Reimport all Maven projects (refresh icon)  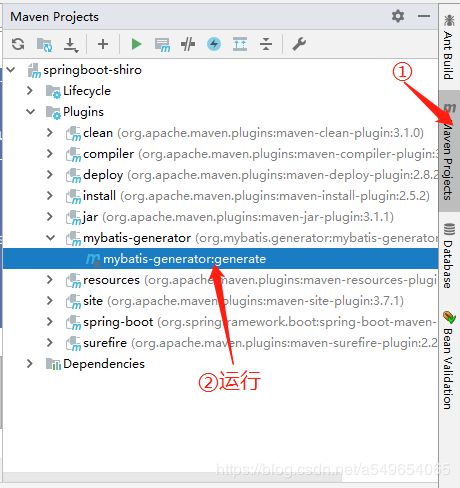pyautogui.click(x=18, y=44)
